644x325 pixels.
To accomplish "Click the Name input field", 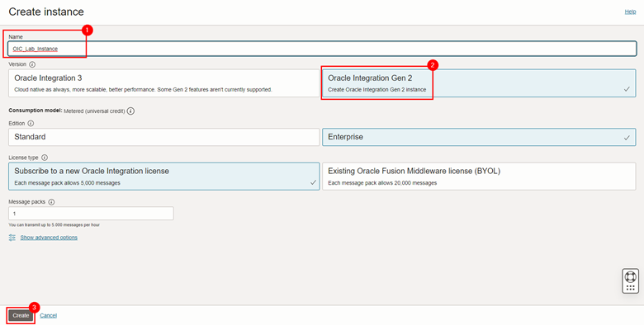I will click(322, 49).
